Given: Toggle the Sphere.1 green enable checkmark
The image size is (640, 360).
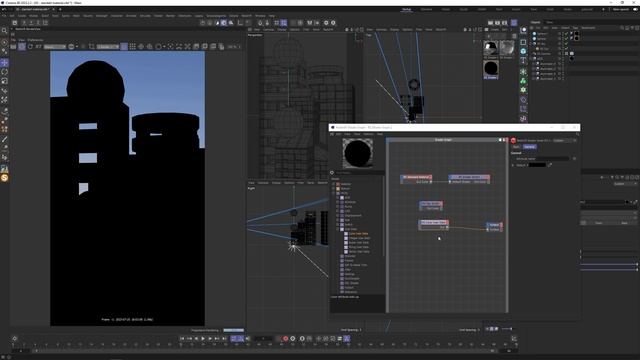Looking at the screenshot, I should 566,33.
